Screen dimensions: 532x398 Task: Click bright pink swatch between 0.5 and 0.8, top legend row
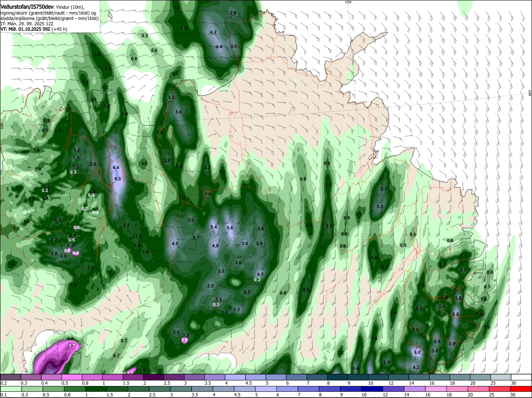(x=71, y=377)
